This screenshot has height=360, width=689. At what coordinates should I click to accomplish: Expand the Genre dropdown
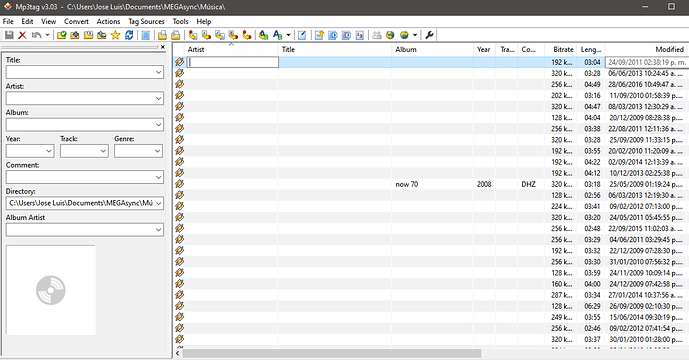pyautogui.click(x=157, y=151)
